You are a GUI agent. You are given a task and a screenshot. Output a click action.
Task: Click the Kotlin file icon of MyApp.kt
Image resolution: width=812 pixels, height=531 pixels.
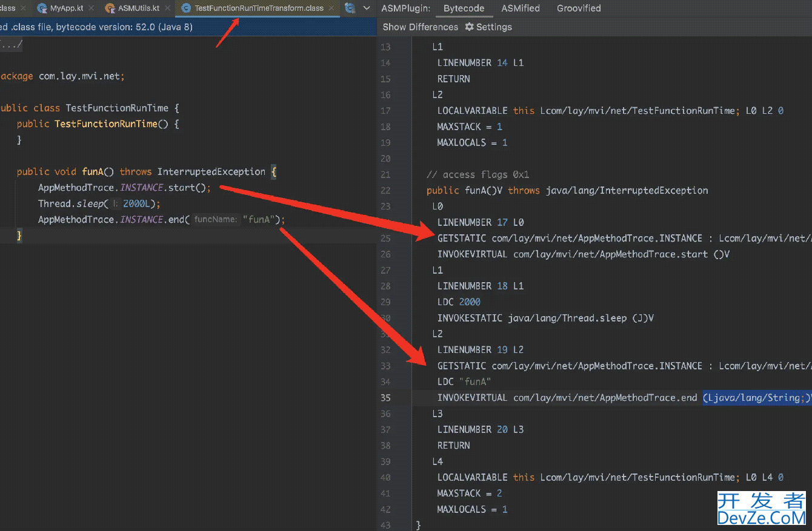(x=42, y=8)
